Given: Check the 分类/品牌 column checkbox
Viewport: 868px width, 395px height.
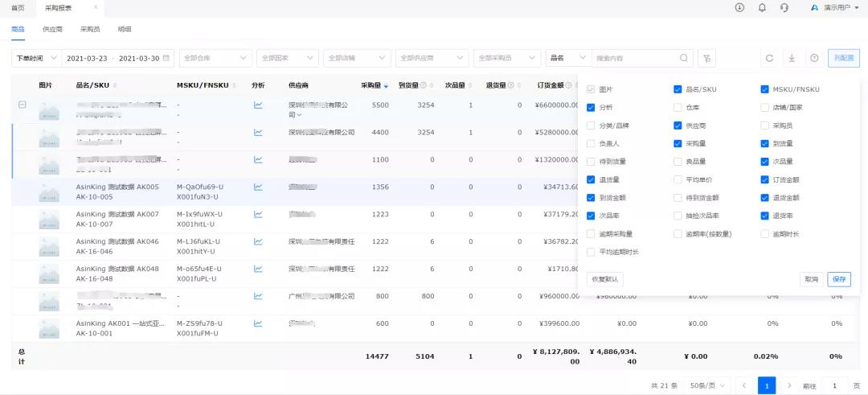Looking at the screenshot, I should point(591,125).
